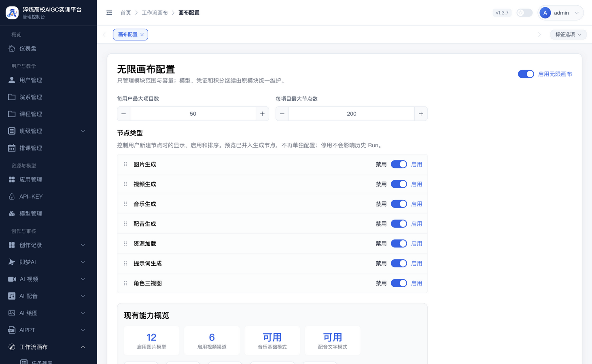
Task: Close the 画布配置 tab
Action: click(142, 35)
